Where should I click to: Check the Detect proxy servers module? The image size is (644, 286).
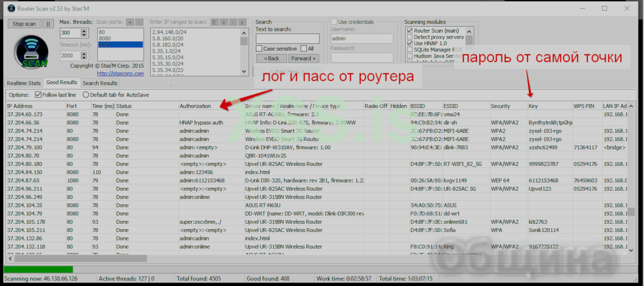tap(410, 37)
